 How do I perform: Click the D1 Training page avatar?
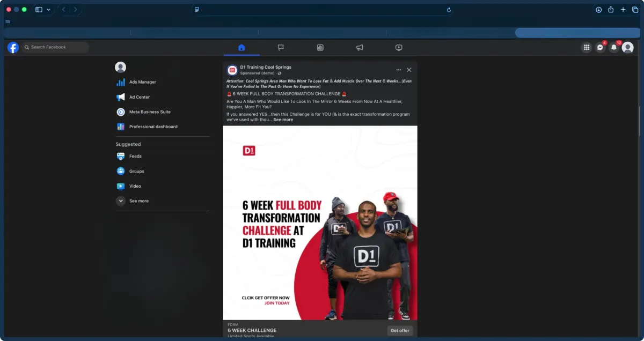[232, 70]
